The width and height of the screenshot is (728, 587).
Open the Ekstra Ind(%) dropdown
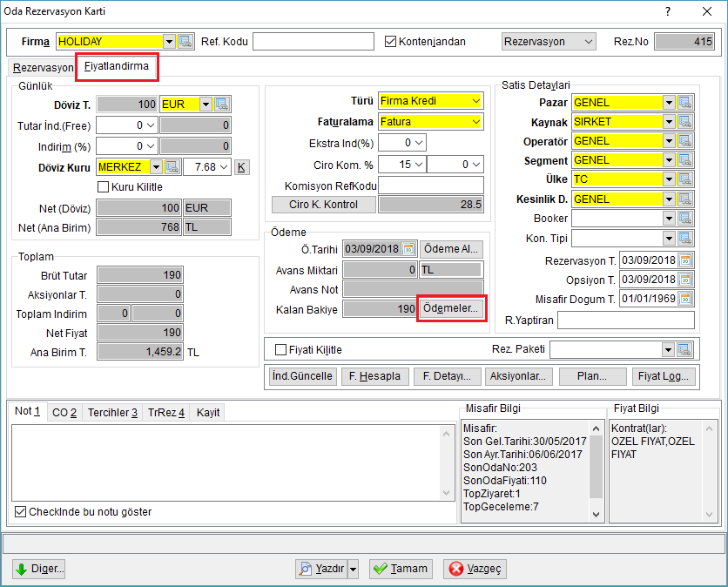click(x=419, y=143)
